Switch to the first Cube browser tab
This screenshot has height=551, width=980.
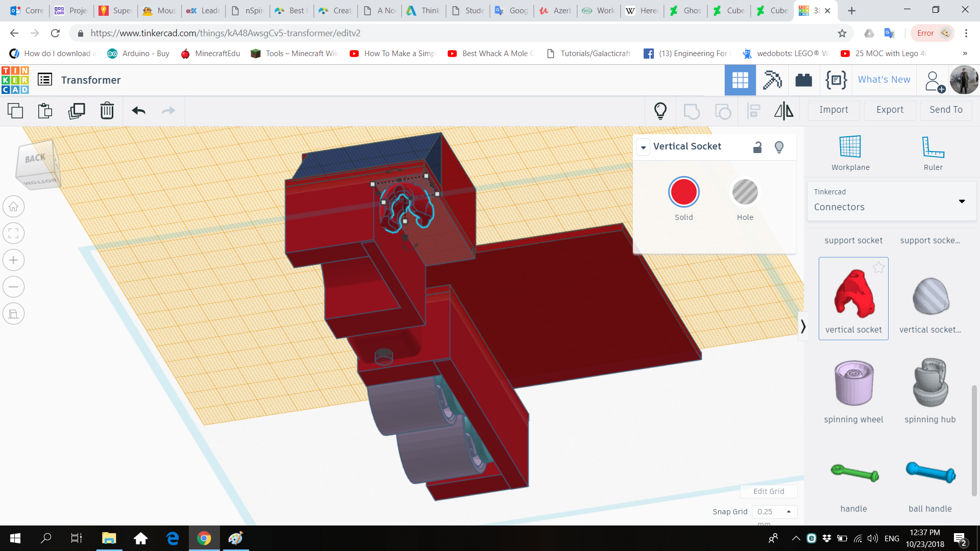(x=729, y=10)
